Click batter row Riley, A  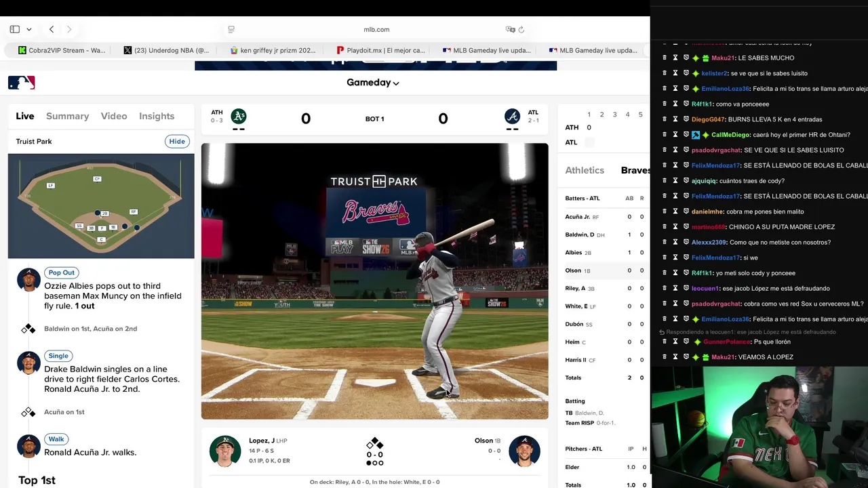click(x=606, y=288)
